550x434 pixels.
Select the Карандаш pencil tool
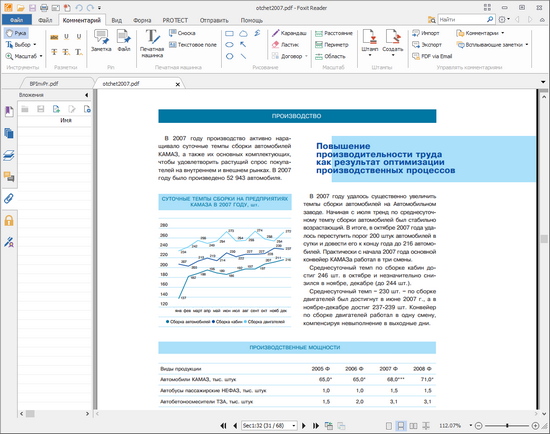tap(289, 33)
